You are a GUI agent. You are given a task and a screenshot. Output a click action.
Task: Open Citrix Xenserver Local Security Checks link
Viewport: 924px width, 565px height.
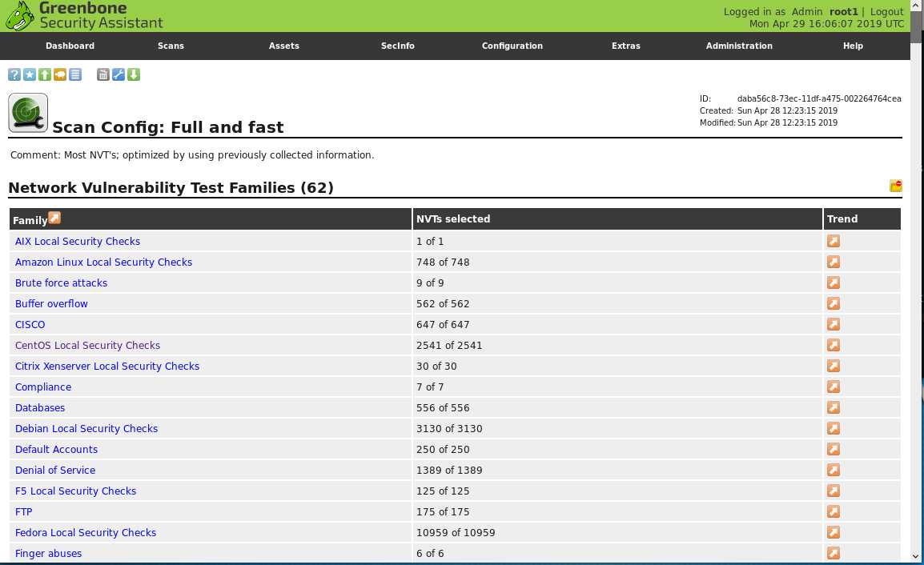[107, 366]
